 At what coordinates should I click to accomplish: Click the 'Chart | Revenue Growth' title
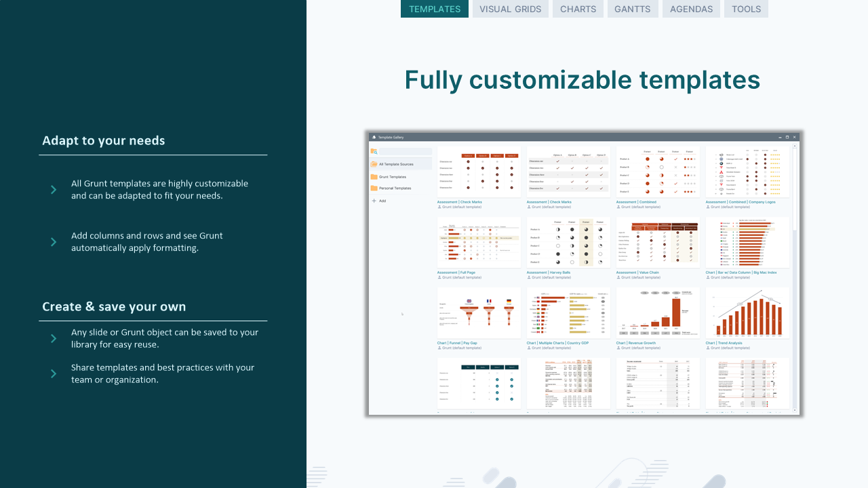tap(636, 343)
